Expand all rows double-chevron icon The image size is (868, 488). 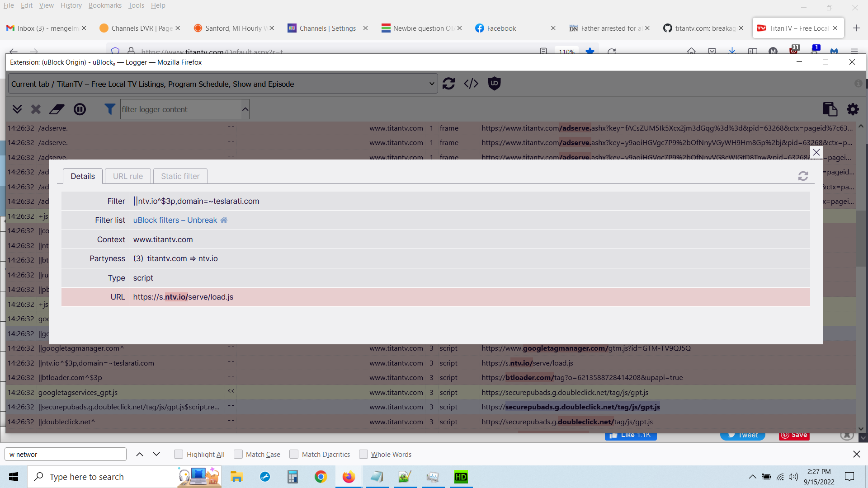(x=17, y=109)
